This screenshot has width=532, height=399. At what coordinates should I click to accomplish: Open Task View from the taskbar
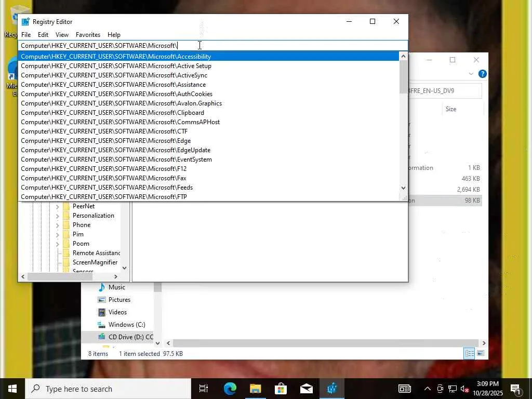coord(204,389)
